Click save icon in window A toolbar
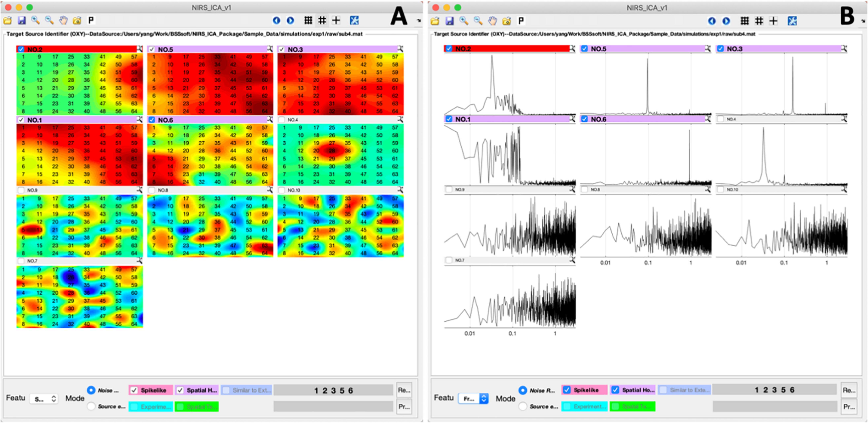 pyautogui.click(x=22, y=20)
